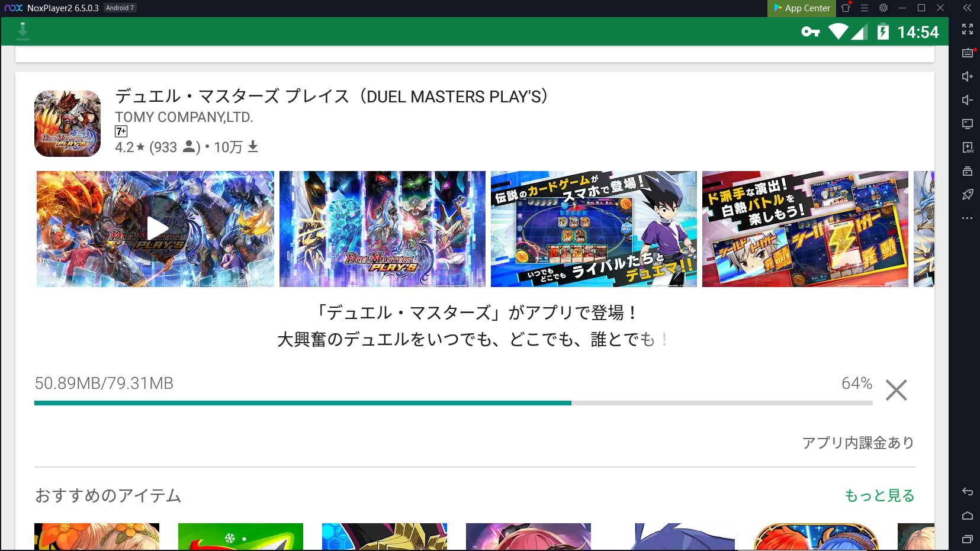Click the アプリ内課金あり label

click(x=858, y=443)
